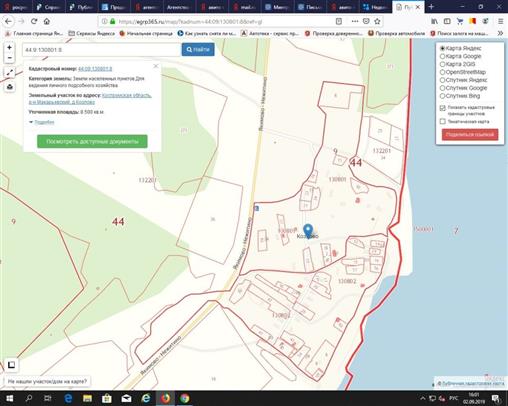The height and width of the screenshot is (406, 508).
Task: Open the browser hamburger menu
Action: (500, 21)
